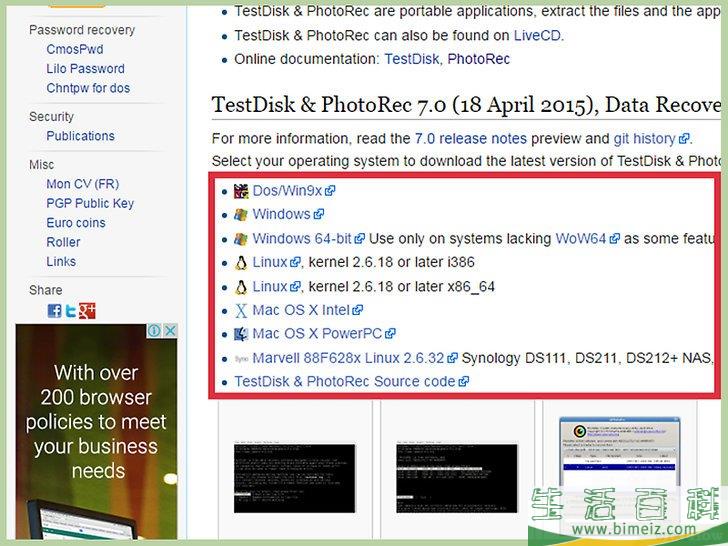Click the Dos/Win9x platform icon
Viewport: 728px width, 546px height.
tap(241, 191)
